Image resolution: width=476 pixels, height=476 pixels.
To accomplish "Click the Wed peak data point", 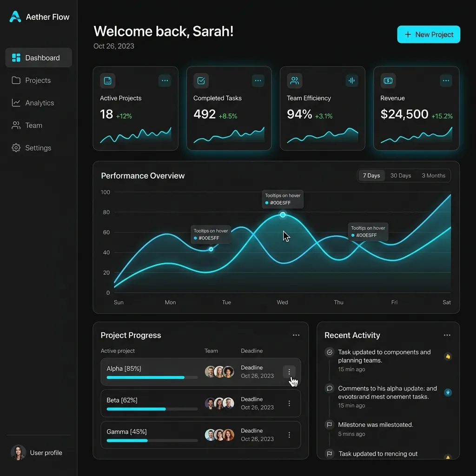I will 283,215.
